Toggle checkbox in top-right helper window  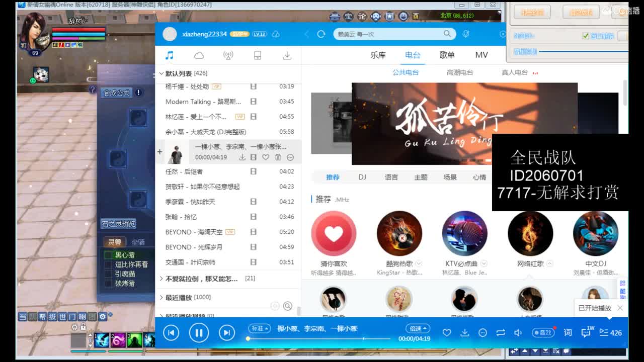tap(585, 36)
